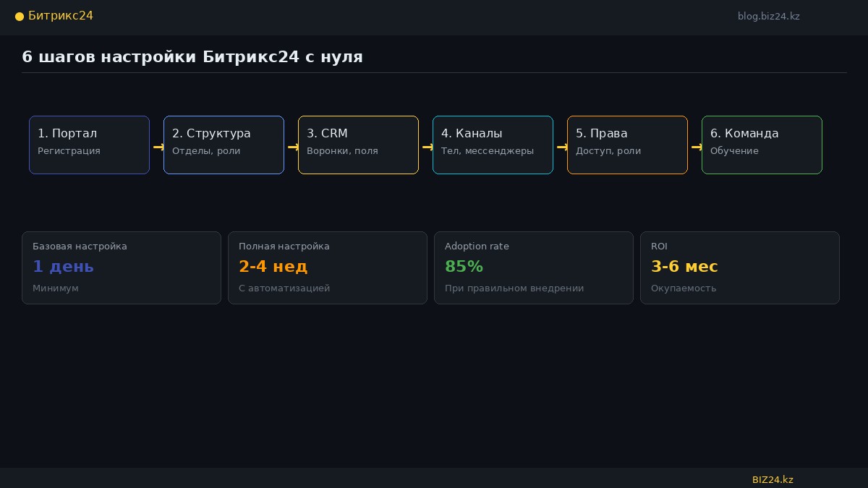Click the "При правильном внедрении" caption
Screen dimensions: 868x488
pos(514,288)
